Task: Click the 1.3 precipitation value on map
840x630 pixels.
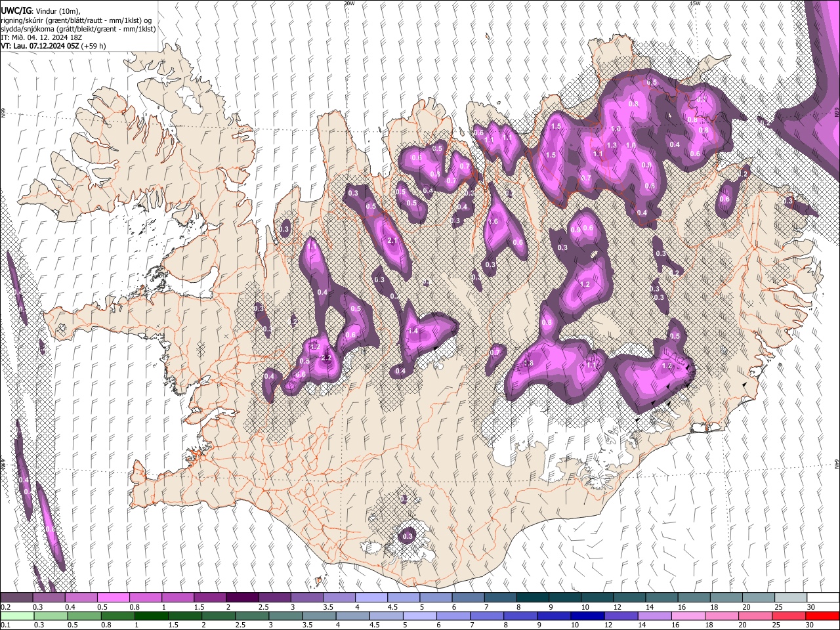Action: pyautogui.click(x=612, y=145)
